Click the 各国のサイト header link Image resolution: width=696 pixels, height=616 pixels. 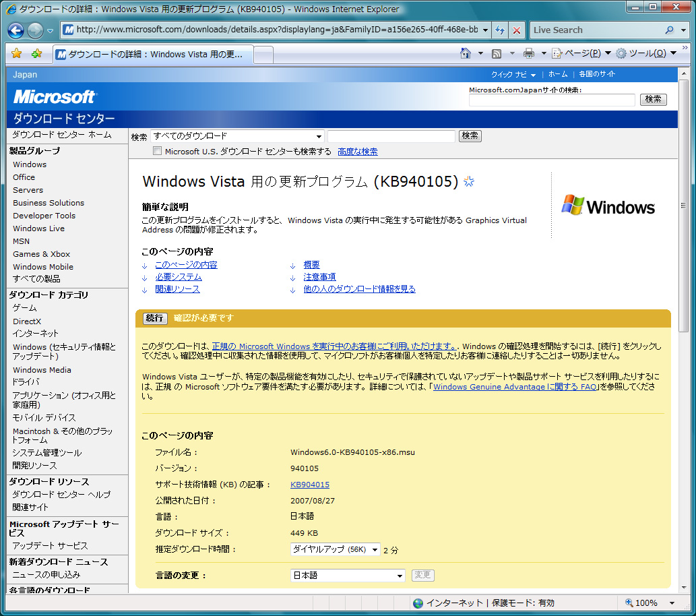pyautogui.click(x=597, y=74)
